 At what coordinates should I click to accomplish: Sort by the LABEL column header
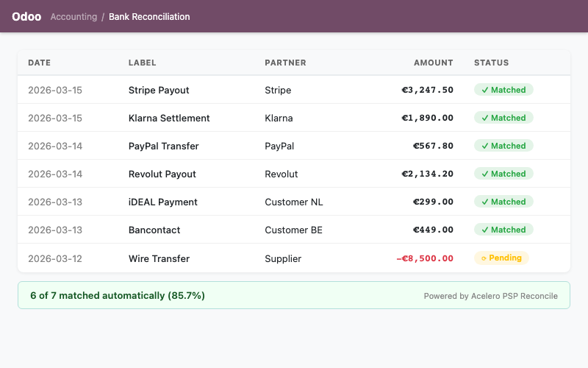click(142, 63)
